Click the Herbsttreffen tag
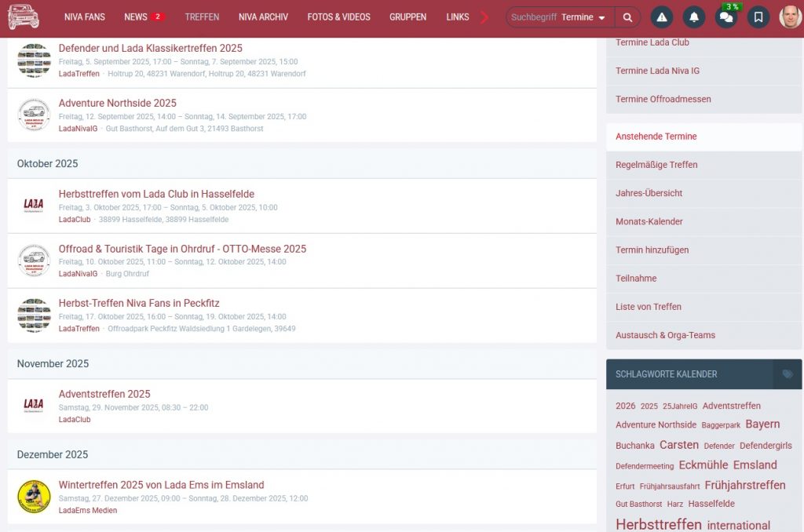 point(659,524)
